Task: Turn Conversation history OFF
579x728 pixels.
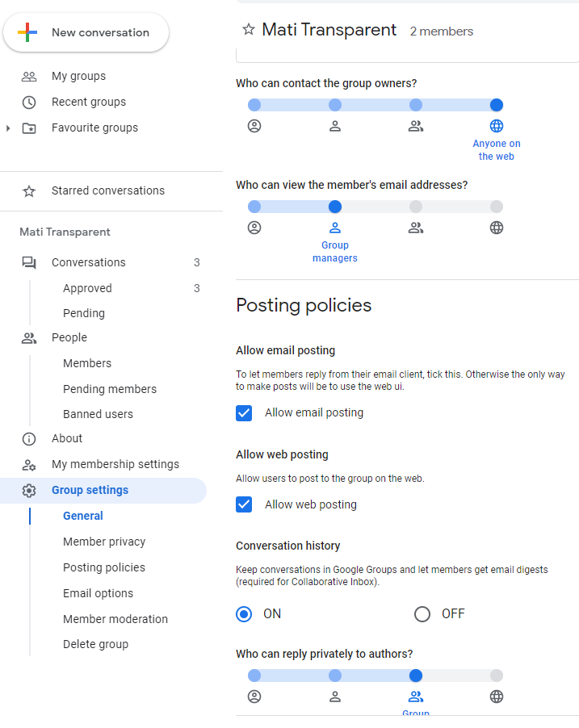Action: (x=422, y=614)
